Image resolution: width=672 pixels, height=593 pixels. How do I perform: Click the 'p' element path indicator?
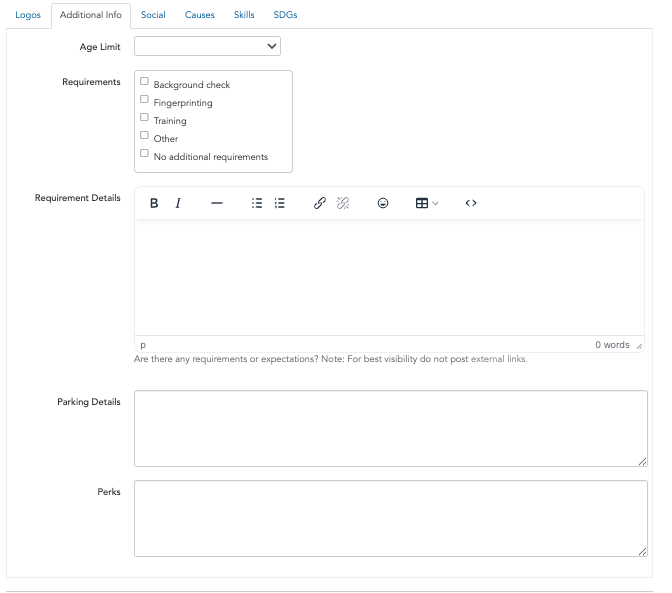point(143,345)
